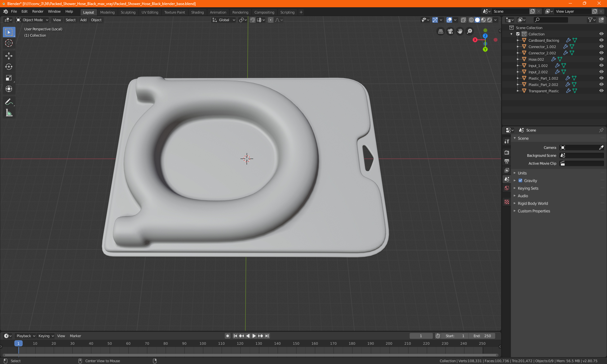The image size is (607, 364).
Task: Open the Render properties tab
Action: click(507, 152)
